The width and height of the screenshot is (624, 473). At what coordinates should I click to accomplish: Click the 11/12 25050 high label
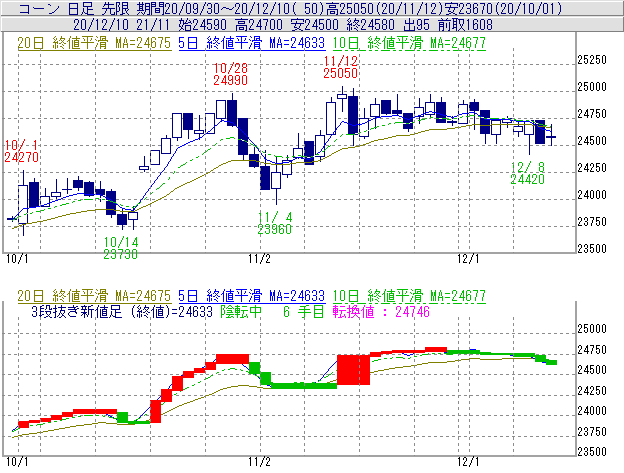pos(340,67)
